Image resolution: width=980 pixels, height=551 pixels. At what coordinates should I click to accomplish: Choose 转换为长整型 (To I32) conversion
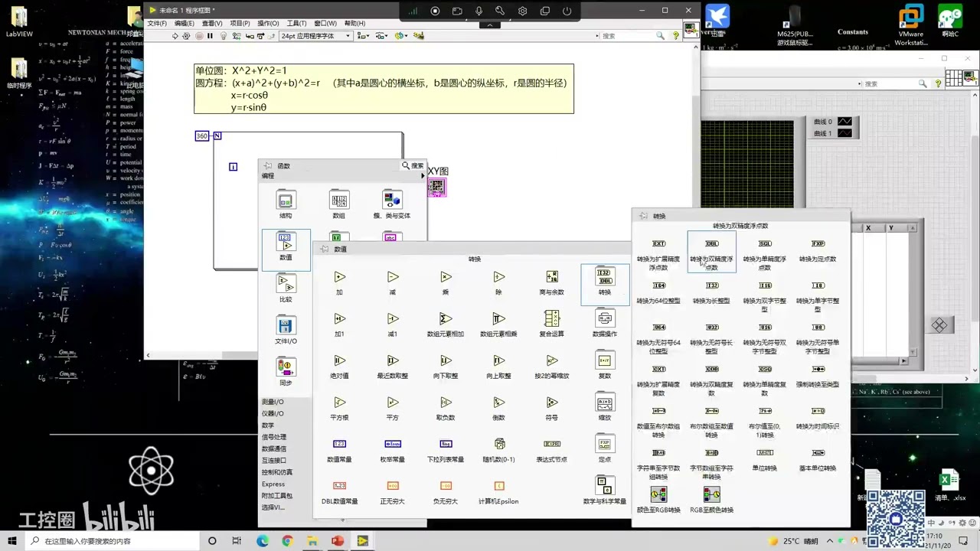pyautogui.click(x=712, y=285)
